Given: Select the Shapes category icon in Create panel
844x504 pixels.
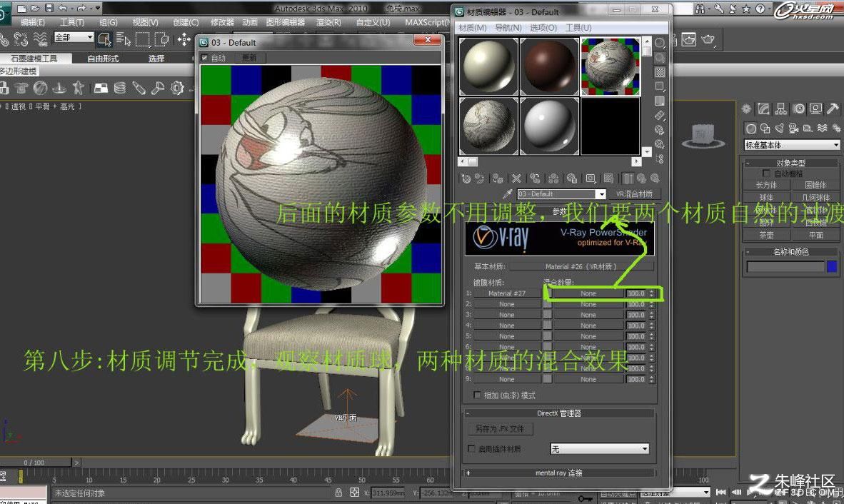Looking at the screenshot, I should (x=765, y=128).
